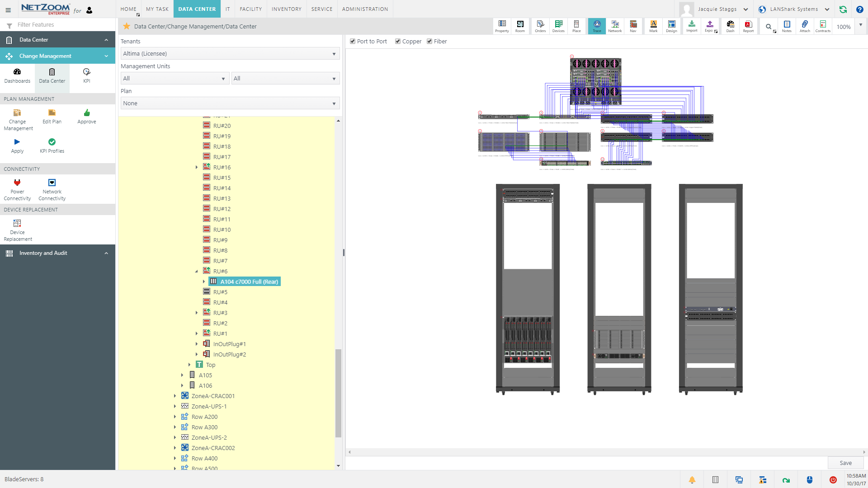
Task: Enable Port to Port toggle
Action: coord(352,41)
